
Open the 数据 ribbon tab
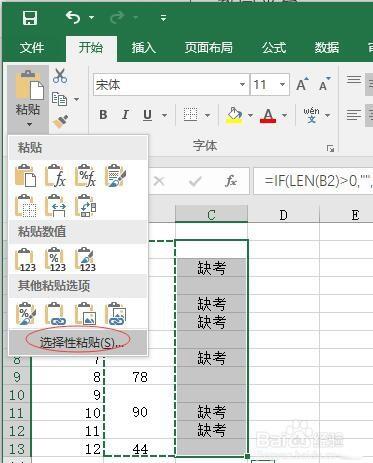(x=327, y=48)
